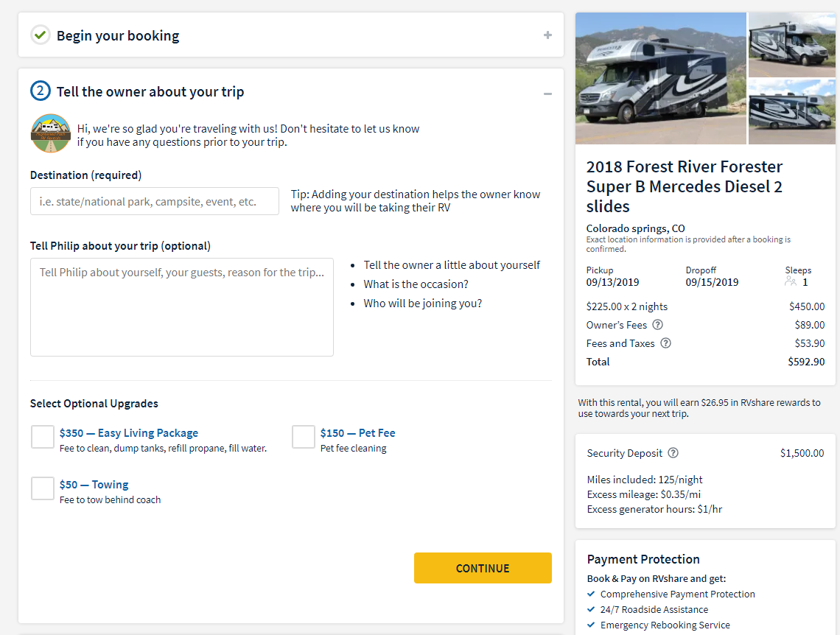This screenshot has height=635, width=840.
Task: Click the Security Deposit $1,500.00 value
Action: (x=802, y=453)
